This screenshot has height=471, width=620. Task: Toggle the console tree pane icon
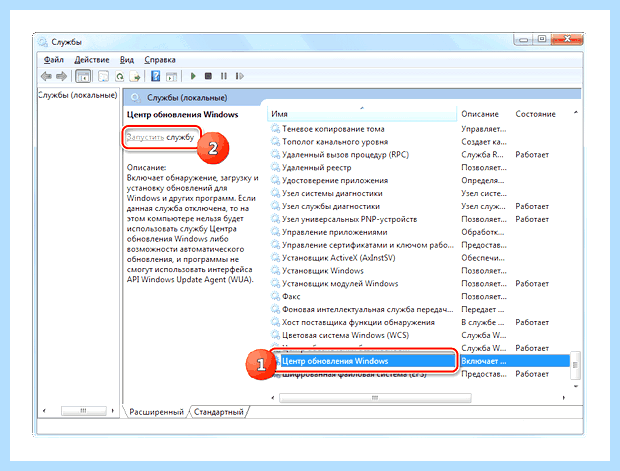[x=83, y=76]
